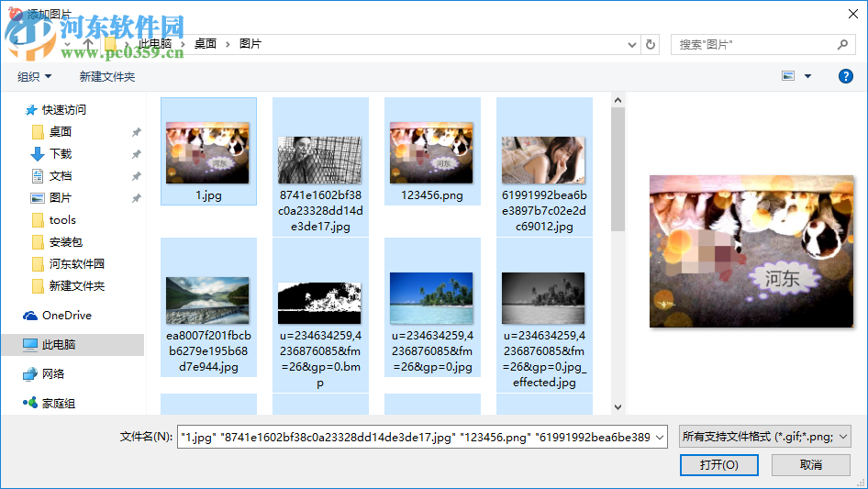Click the Homegroup icon in sidebar
868x489 pixels.
[x=30, y=403]
